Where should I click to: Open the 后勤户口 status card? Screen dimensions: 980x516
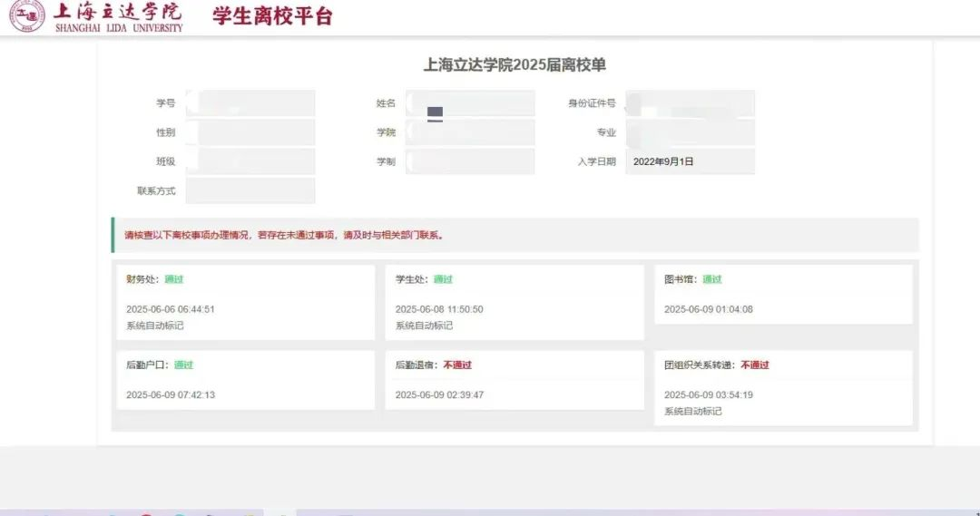point(246,380)
